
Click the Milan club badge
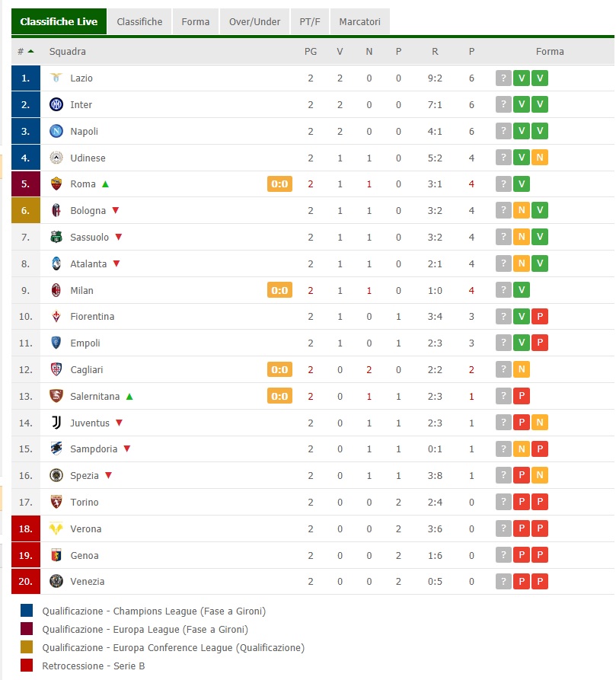[x=56, y=290]
